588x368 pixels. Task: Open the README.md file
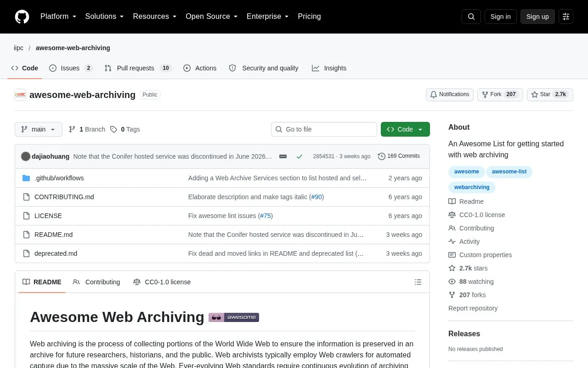[53, 235]
